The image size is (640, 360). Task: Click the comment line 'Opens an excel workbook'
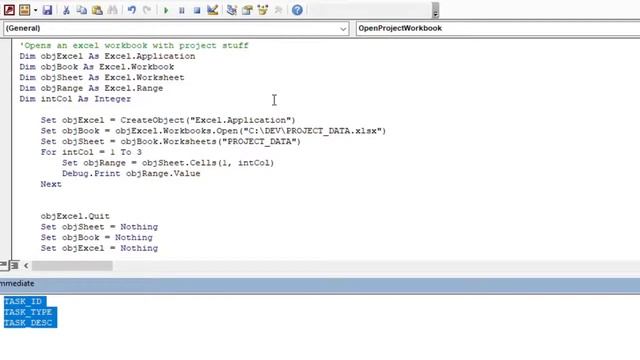(134, 45)
